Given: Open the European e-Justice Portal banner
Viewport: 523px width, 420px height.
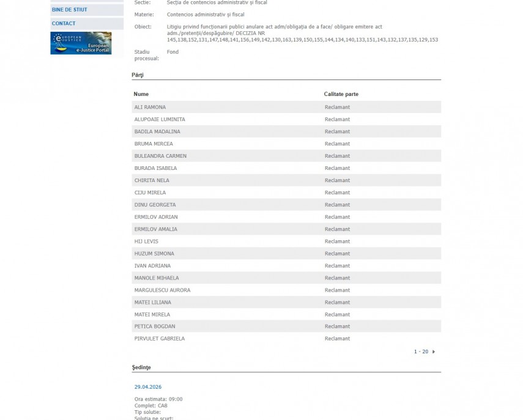Looking at the screenshot, I should [x=81, y=43].
